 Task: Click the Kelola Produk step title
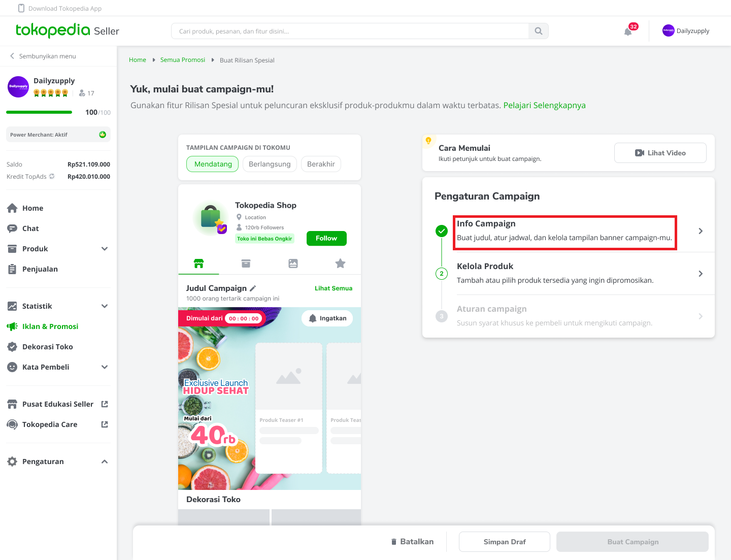click(x=485, y=266)
